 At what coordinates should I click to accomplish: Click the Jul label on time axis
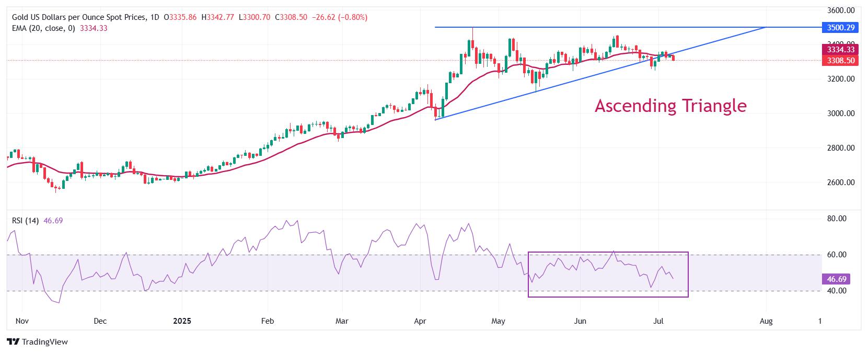point(658,321)
